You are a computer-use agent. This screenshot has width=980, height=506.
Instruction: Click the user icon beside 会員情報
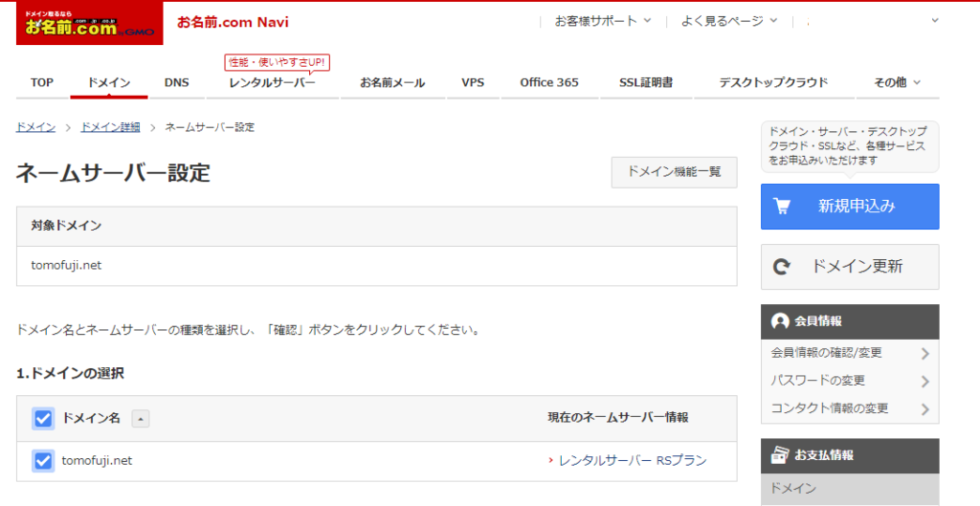780,321
